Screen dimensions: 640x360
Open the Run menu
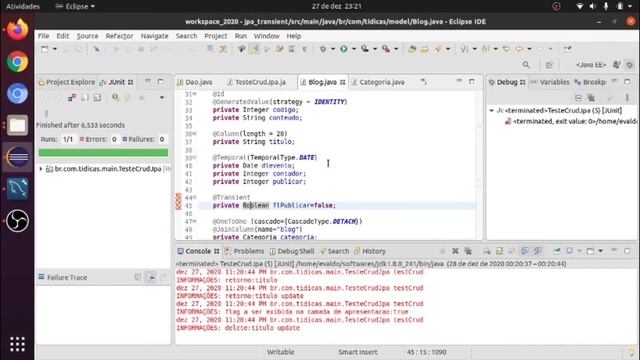(x=240, y=36)
